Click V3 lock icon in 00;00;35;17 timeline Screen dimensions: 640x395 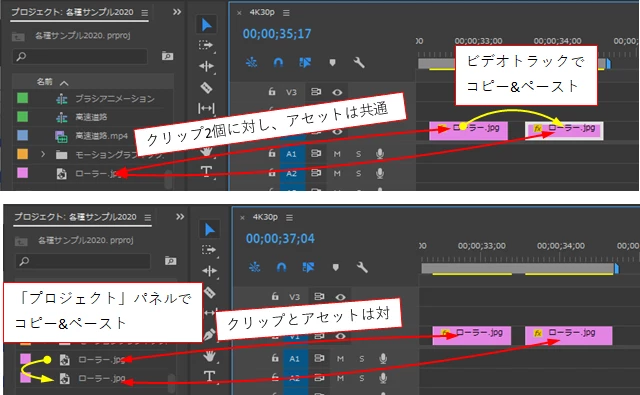(x=272, y=92)
